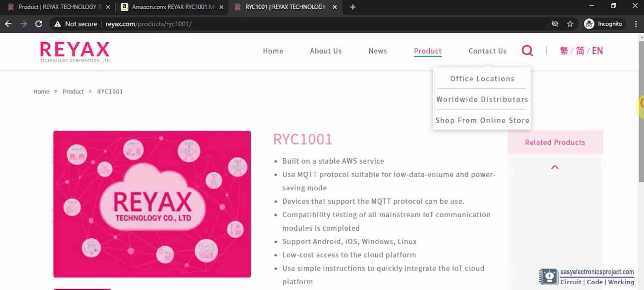This screenshot has height=290, width=644.
Task: Open a new browser tab
Action: click(x=353, y=7)
